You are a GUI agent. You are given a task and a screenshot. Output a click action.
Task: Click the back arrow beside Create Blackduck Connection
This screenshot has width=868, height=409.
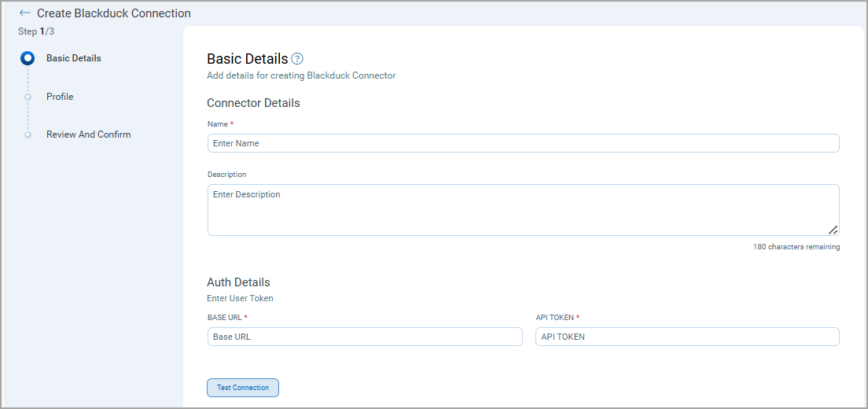point(25,13)
